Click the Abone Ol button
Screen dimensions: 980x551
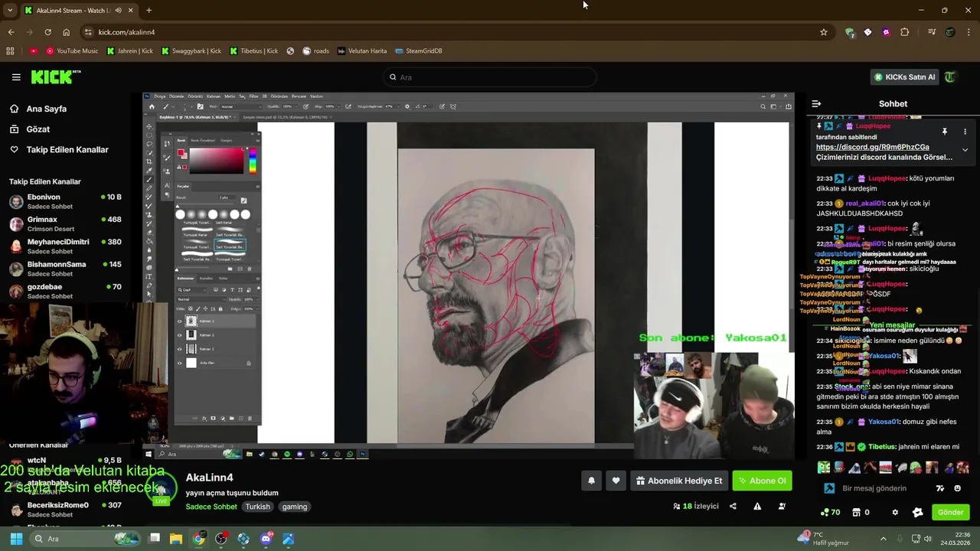(x=762, y=481)
